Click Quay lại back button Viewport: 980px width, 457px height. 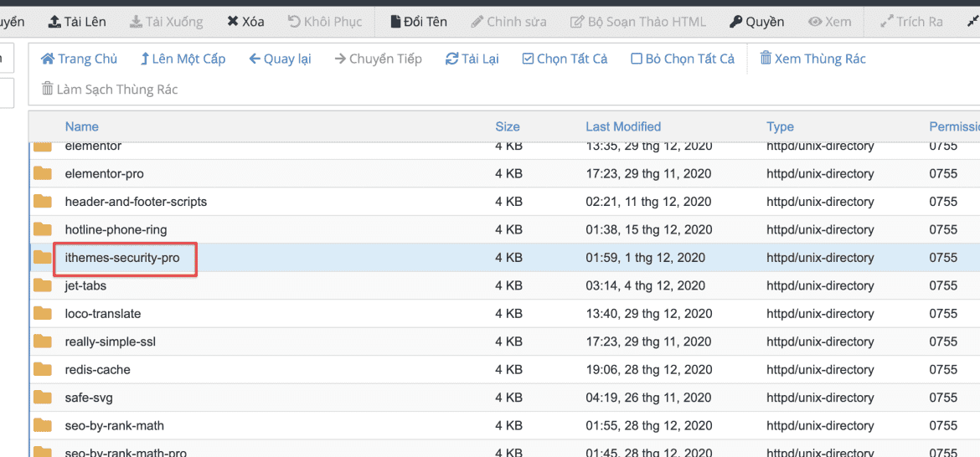[280, 59]
